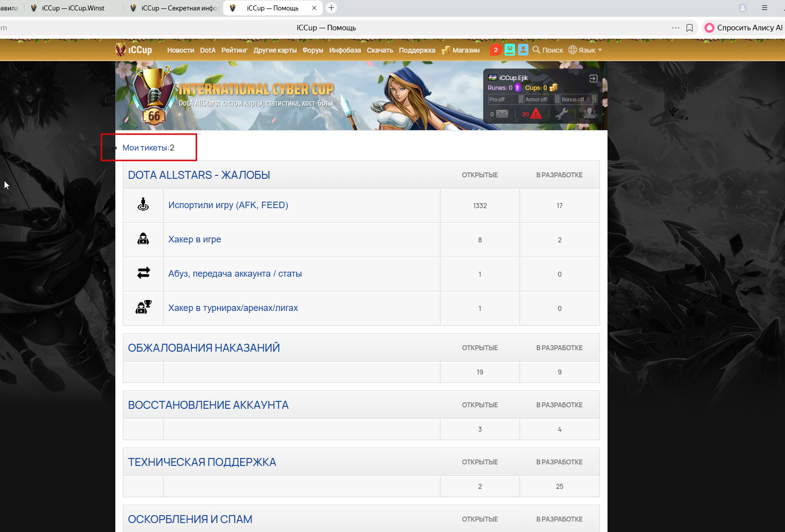Open the DOTA ALLSTARS - ЖАЛОБЫ section heading
This screenshot has height=532, width=785.
[x=199, y=175]
